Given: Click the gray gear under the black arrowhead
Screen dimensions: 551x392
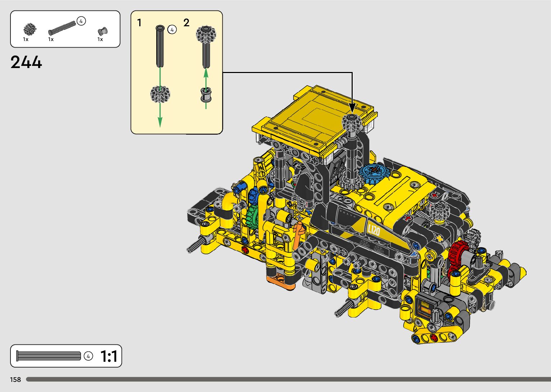Looking at the screenshot, I should [x=352, y=122].
